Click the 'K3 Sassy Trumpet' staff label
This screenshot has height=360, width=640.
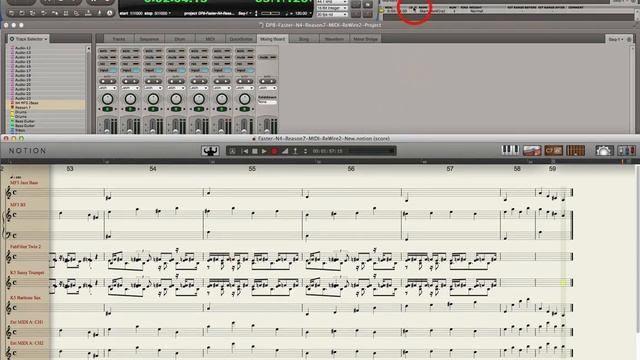[27, 272]
